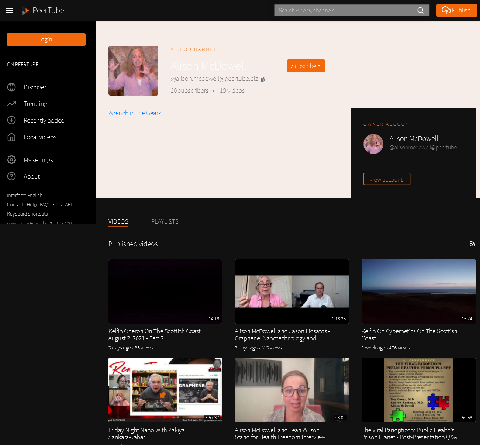Open Kelfin Oberon Part 2 video thumbnail
The height and width of the screenshot is (448, 483).
pyautogui.click(x=165, y=292)
